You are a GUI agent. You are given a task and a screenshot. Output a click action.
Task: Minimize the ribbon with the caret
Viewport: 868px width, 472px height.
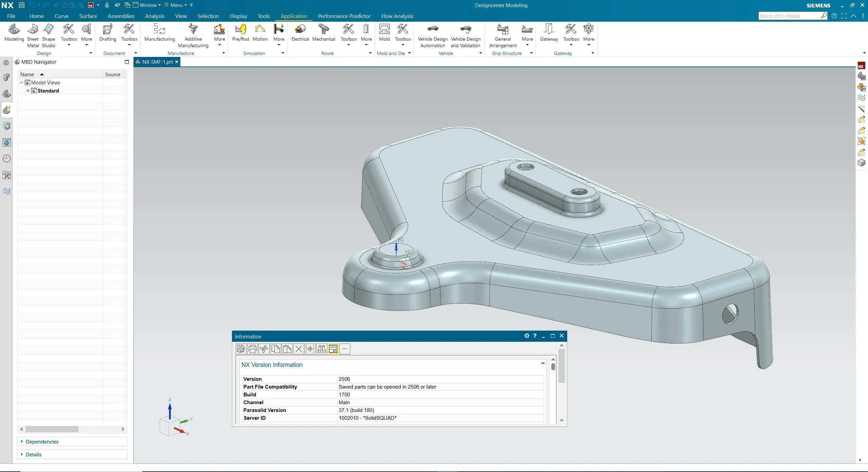coord(853,16)
